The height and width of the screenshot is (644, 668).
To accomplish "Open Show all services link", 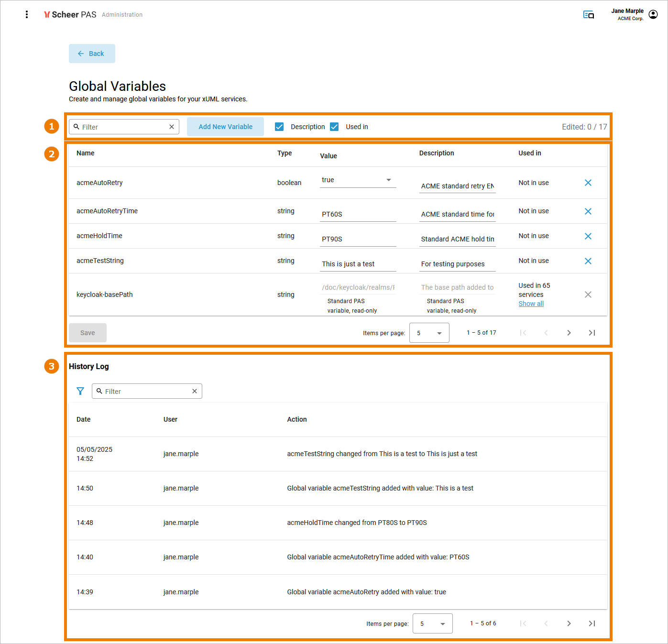I will (531, 304).
